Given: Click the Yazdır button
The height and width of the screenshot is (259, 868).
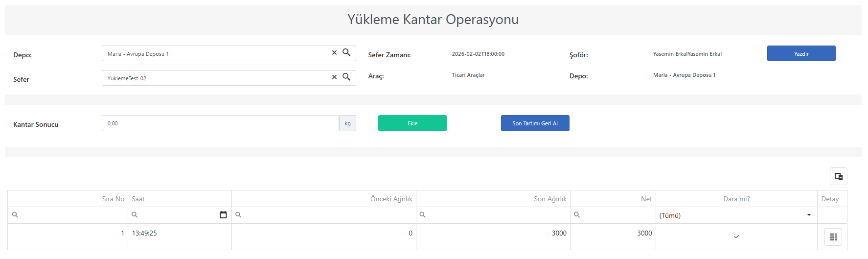Looking at the screenshot, I should click(x=801, y=53).
